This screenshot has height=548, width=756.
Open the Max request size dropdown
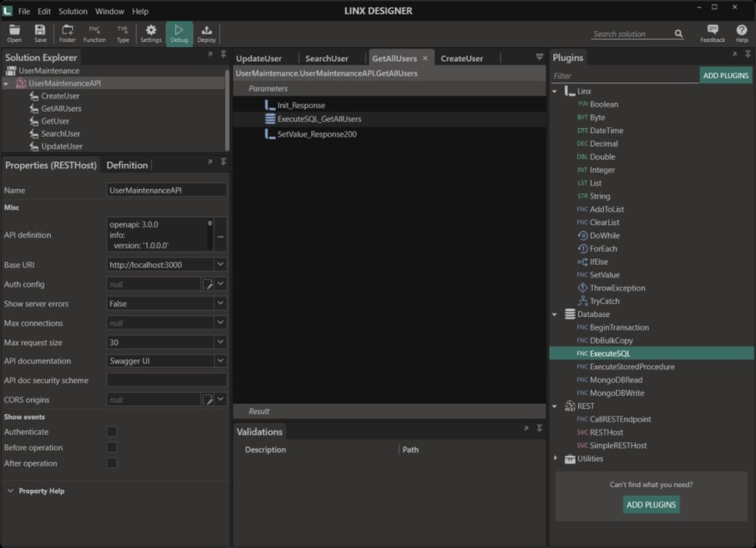[220, 342]
